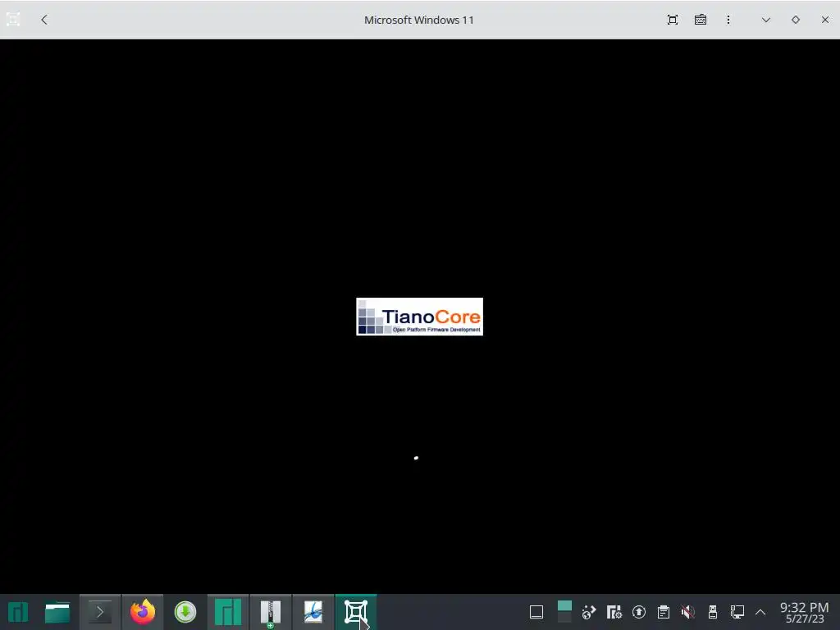Click the muted volume tray icon
Viewport: 840px width, 630px height.
pyautogui.click(x=688, y=612)
